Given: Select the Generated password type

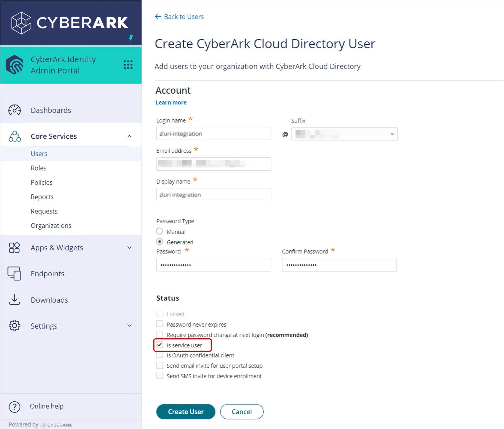Looking at the screenshot, I should pyautogui.click(x=160, y=242).
